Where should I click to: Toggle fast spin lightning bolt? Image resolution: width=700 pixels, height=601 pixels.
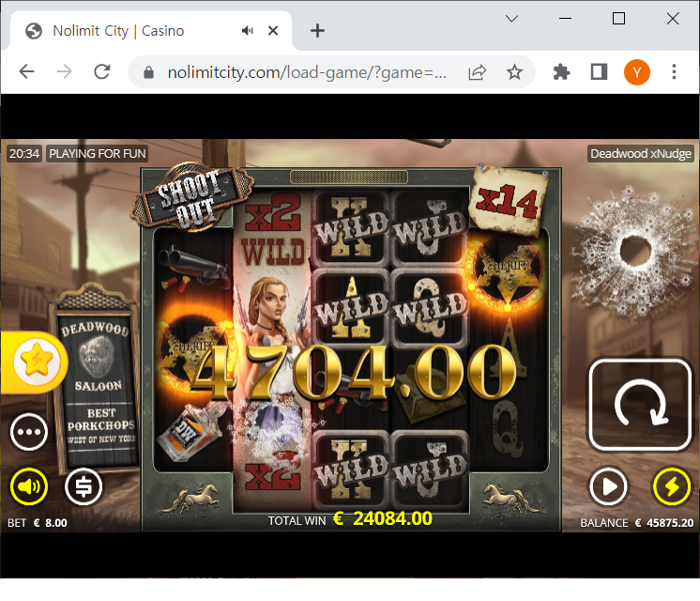[x=672, y=486]
